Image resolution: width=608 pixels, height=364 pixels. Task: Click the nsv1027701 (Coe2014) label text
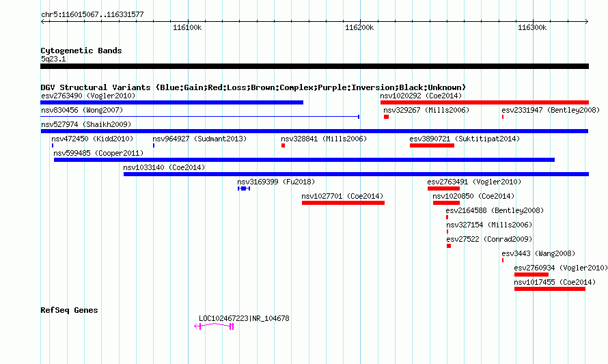[342, 196]
